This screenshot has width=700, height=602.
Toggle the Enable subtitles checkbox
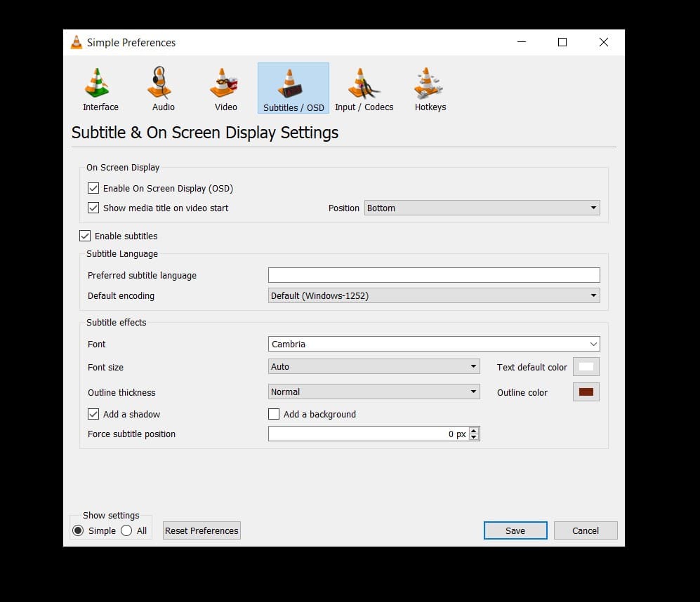tap(85, 236)
